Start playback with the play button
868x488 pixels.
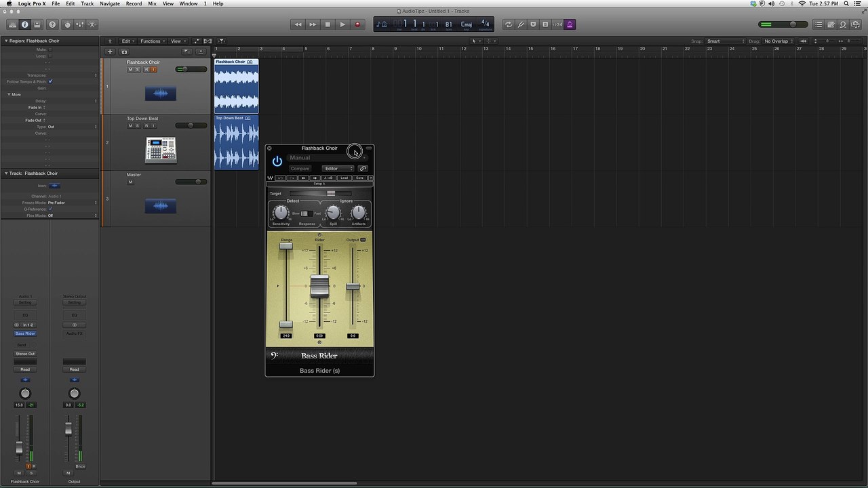(342, 24)
